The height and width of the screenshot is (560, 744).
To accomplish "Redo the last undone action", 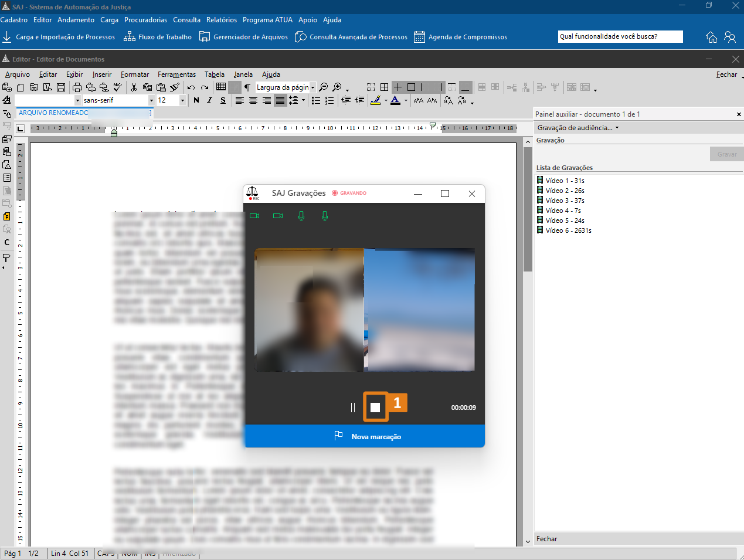I will [x=205, y=87].
